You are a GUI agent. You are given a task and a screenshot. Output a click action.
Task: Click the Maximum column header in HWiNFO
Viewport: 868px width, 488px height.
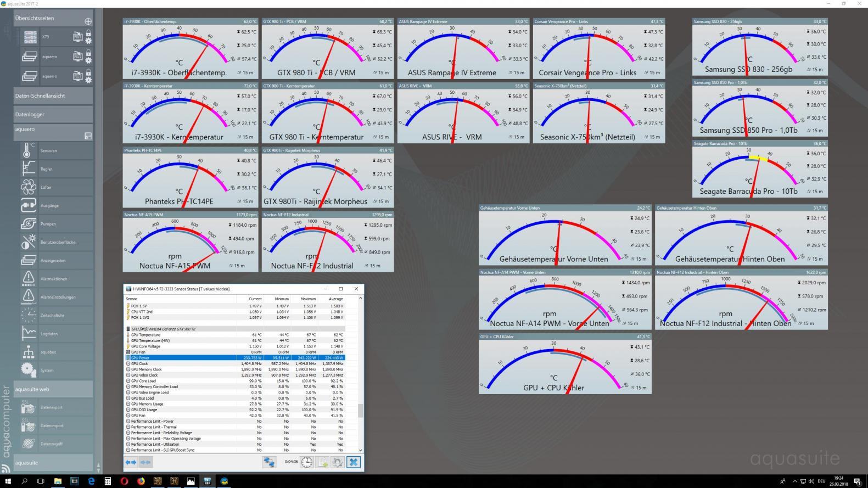pyautogui.click(x=305, y=299)
